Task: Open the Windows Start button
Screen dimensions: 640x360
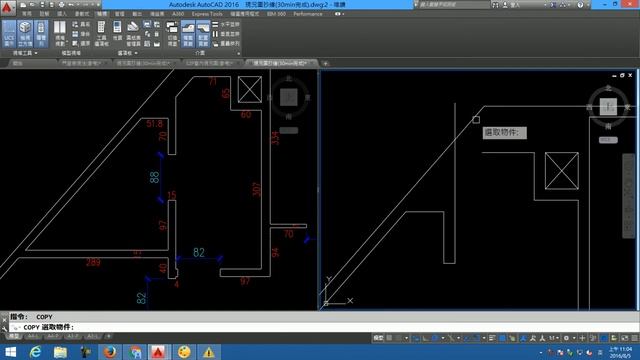Action: tap(10, 352)
